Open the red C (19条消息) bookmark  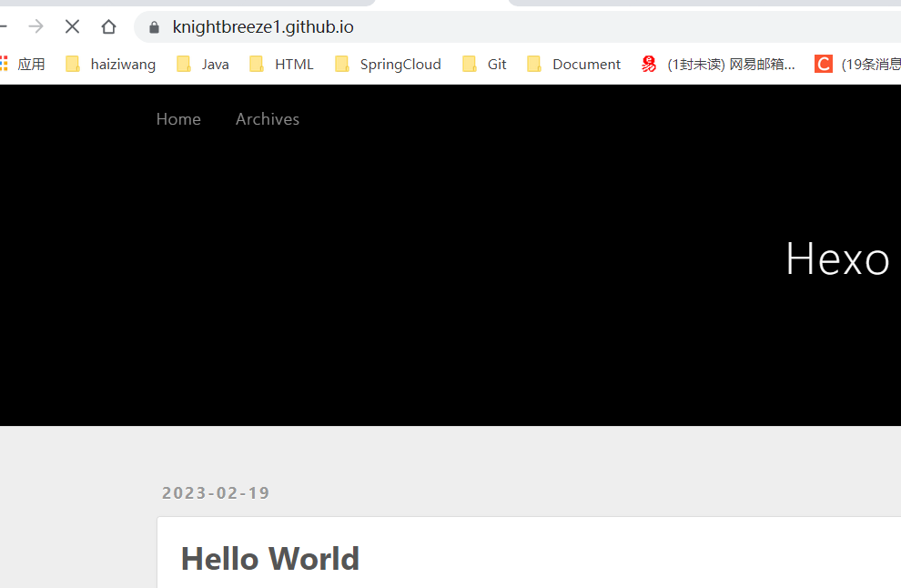tap(857, 64)
